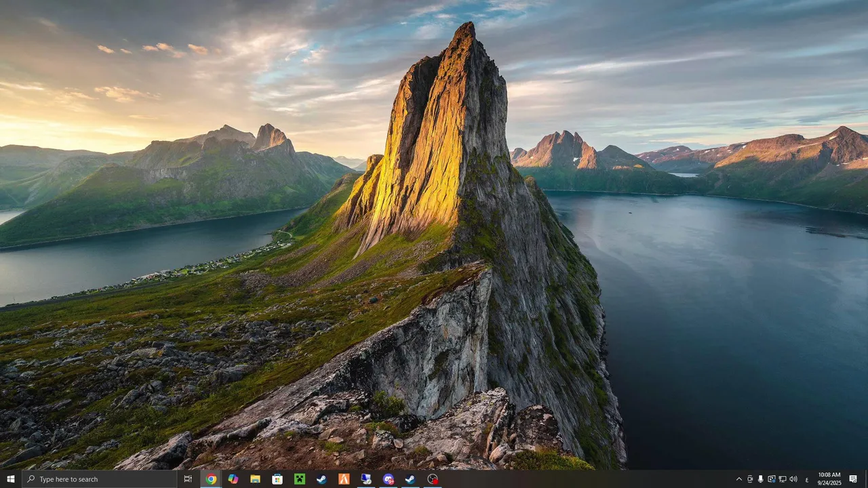The width and height of the screenshot is (868, 488).
Task: Launch Google Chrome from the taskbar
Action: pyautogui.click(x=211, y=479)
